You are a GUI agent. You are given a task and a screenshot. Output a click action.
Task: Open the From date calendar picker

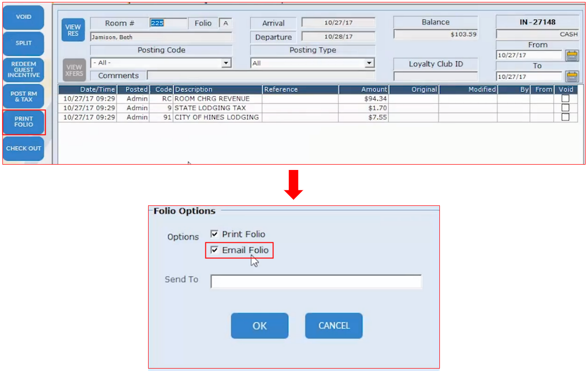click(572, 55)
